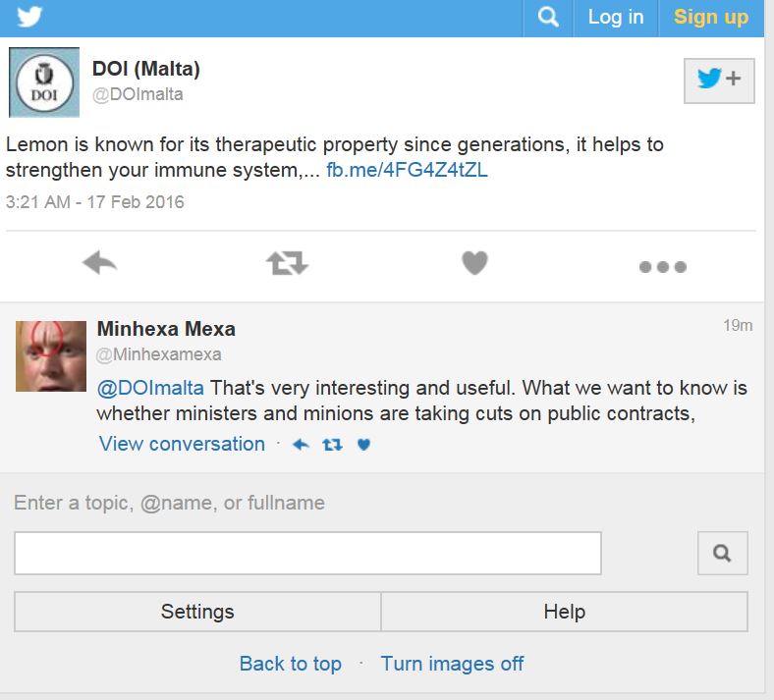Reply to Minhexa Mexa's small reply arrow
The height and width of the screenshot is (700, 774).
tap(302, 445)
